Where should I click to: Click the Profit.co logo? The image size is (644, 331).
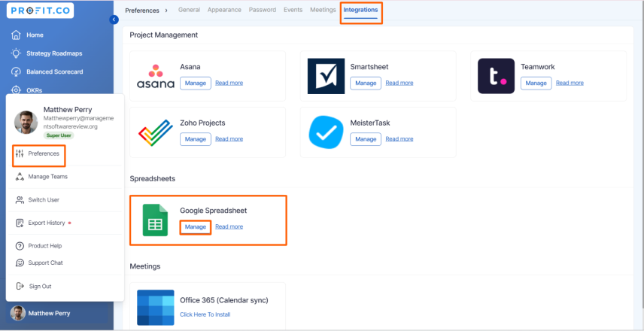pos(41,11)
